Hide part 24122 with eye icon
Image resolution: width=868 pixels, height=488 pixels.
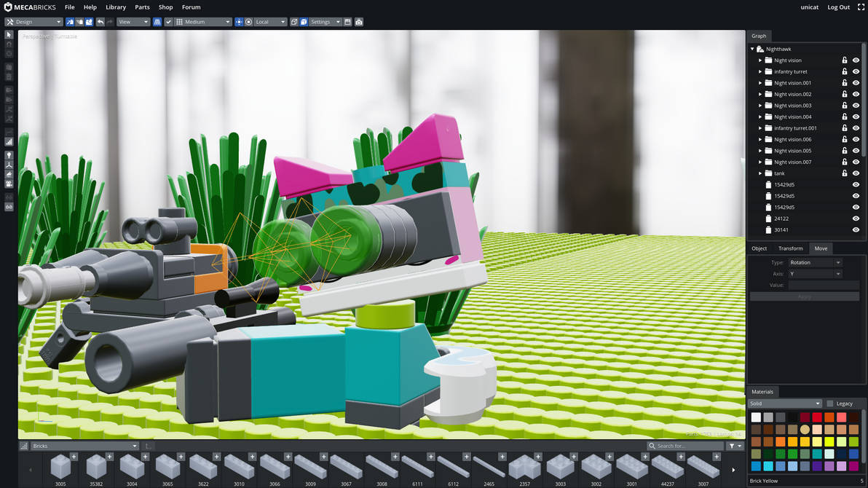(x=856, y=219)
